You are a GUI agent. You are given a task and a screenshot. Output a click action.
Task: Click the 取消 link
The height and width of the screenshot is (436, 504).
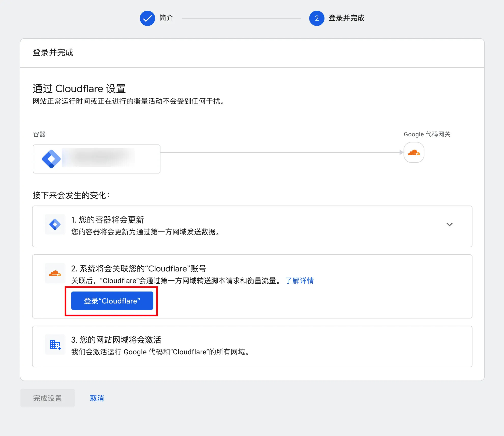pyautogui.click(x=97, y=398)
